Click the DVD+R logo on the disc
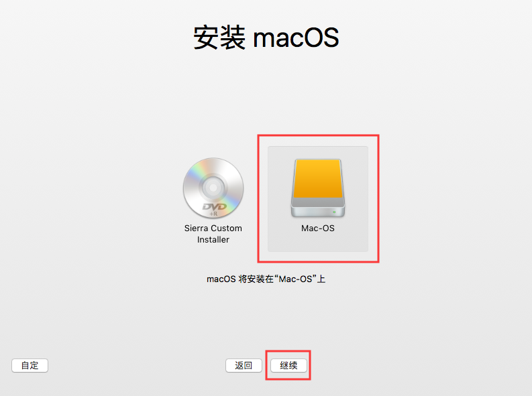Image resolution: width=532 pixels, height=396 pixels. pyautogui.click(x=215, y=208)
